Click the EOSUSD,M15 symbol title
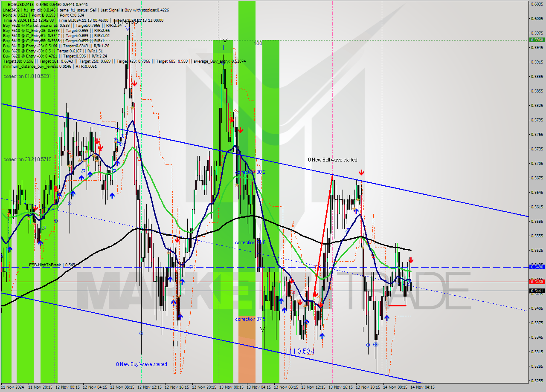 pos(20,5)
